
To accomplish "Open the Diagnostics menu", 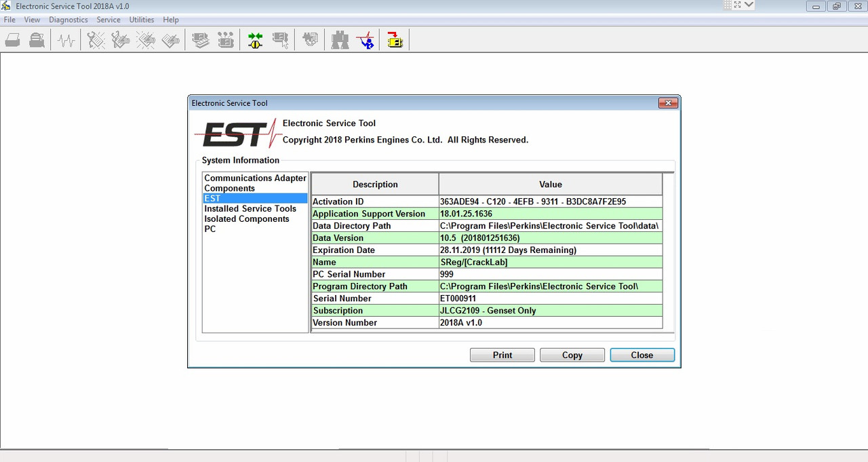I will pyautogui.click(x=68, y=20).
